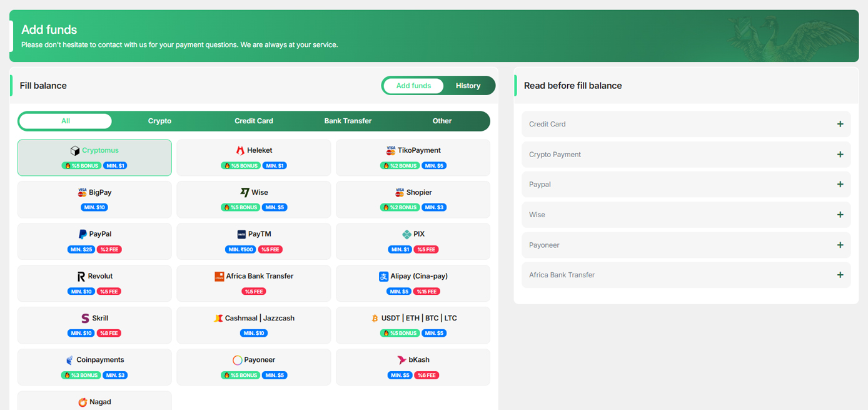Choose the TikoPayment method name
This screenshot has height=410, width=868.
(419, 150)
